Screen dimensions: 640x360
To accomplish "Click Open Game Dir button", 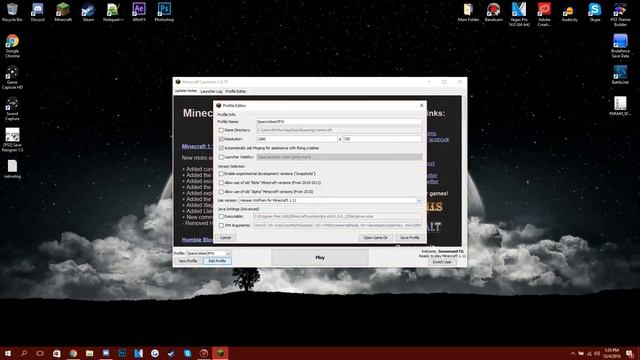I will tap(376, 238).
